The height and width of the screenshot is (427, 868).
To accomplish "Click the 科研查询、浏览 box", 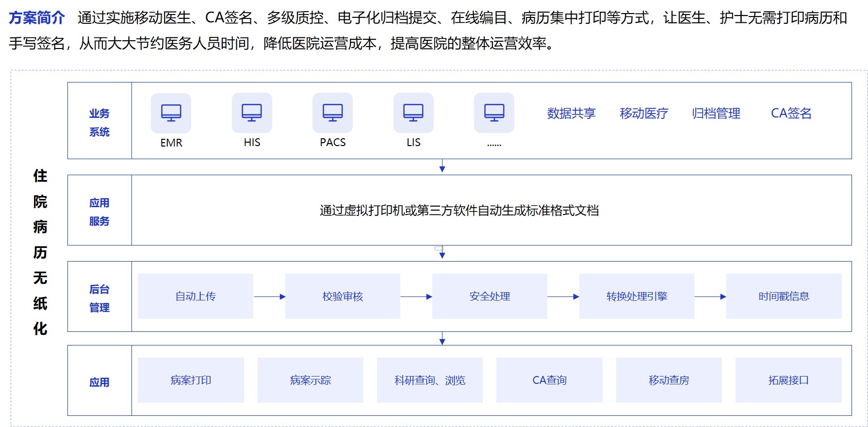I will pos(430,380).
